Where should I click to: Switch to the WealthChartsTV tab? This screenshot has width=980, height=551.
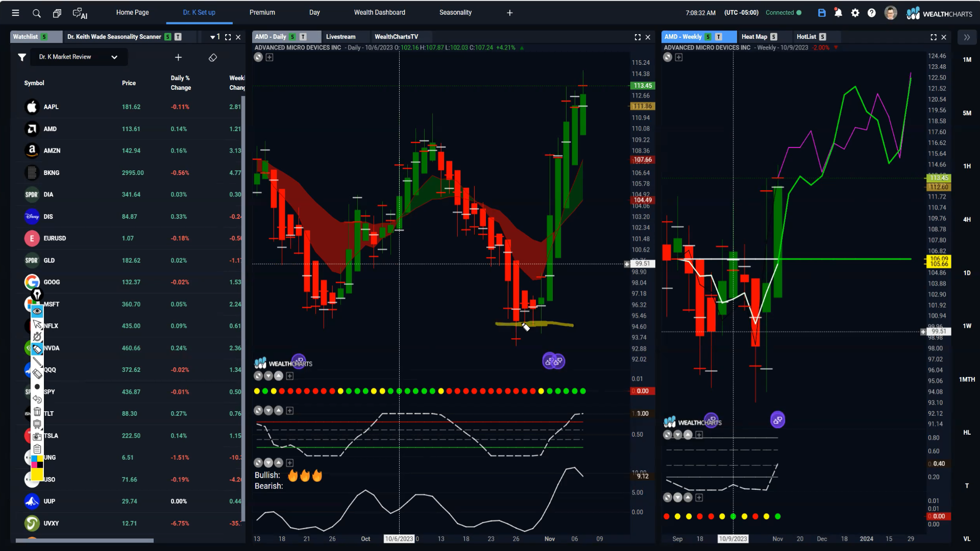[x=397, y=37]
